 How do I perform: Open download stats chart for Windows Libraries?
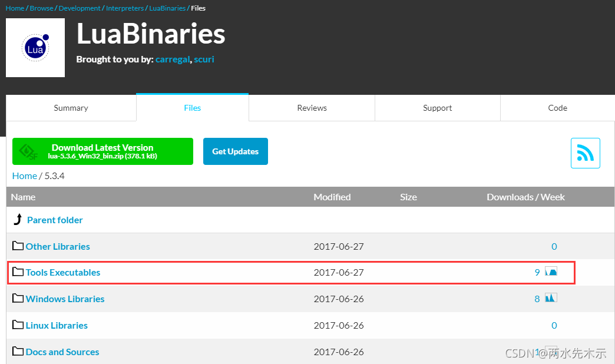click(551, 297)
